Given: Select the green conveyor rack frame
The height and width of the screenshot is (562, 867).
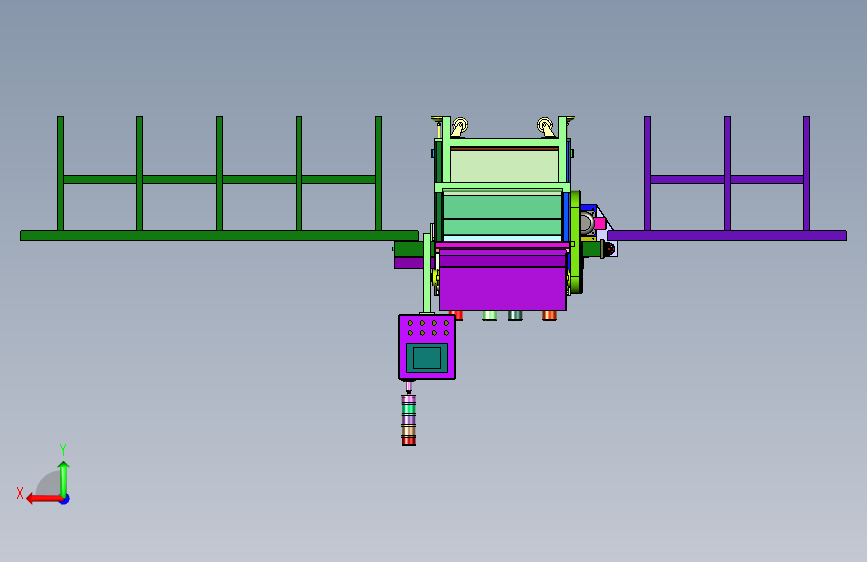Looking at the screenshot, I should pos(220,235).
